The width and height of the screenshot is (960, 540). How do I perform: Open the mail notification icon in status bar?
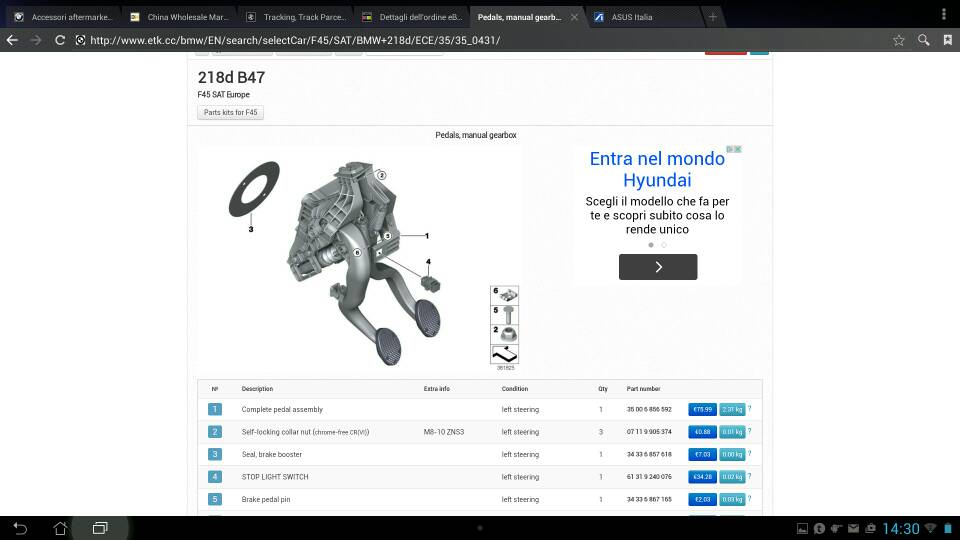point(853,528)
